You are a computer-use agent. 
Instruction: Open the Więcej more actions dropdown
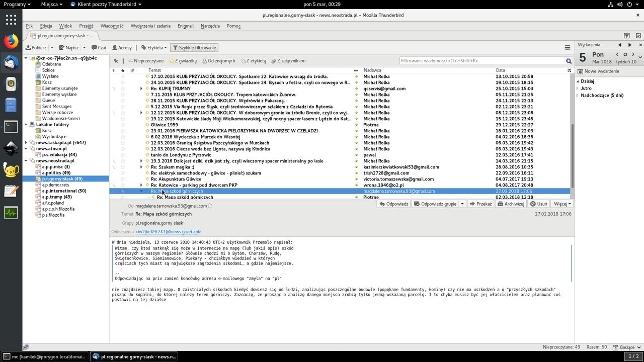click(562, 204)
